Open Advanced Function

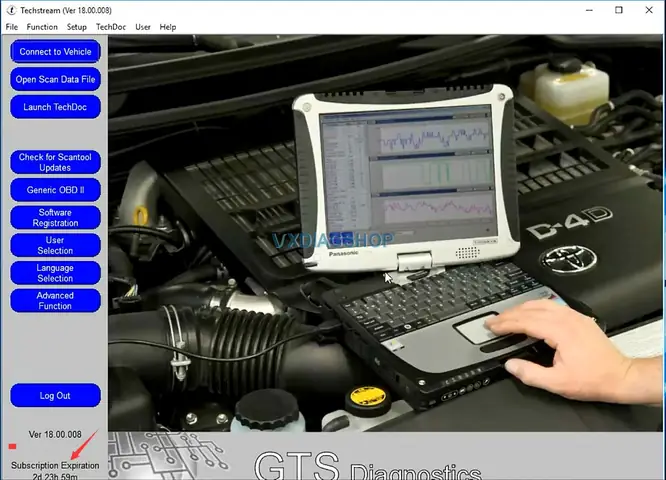pos(55,301)
